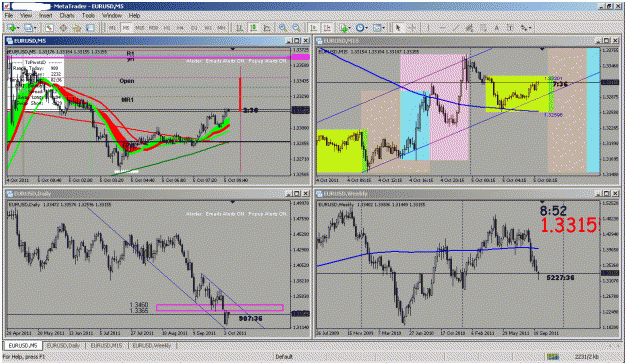Screen dimensions: 625x363
Task: Click the chart shift marker on Daily chart
Action: 233,202
